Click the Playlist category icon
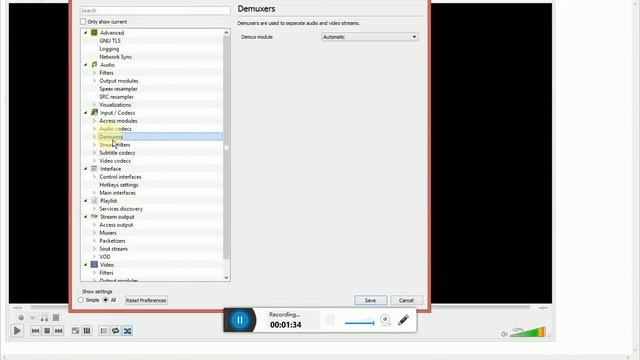 [x=94, y=200]
